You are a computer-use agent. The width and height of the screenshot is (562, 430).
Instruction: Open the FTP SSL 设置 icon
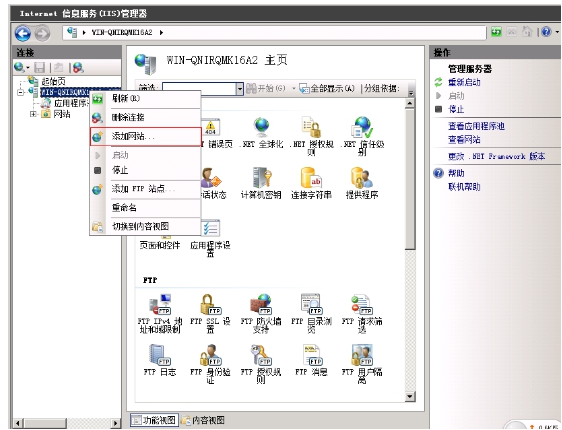pyautogui.click(x=210, y=314)
